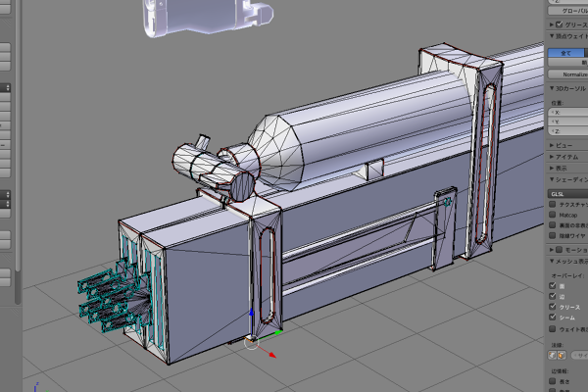Open the GLSL shading mode dropdown

(567, 194)
